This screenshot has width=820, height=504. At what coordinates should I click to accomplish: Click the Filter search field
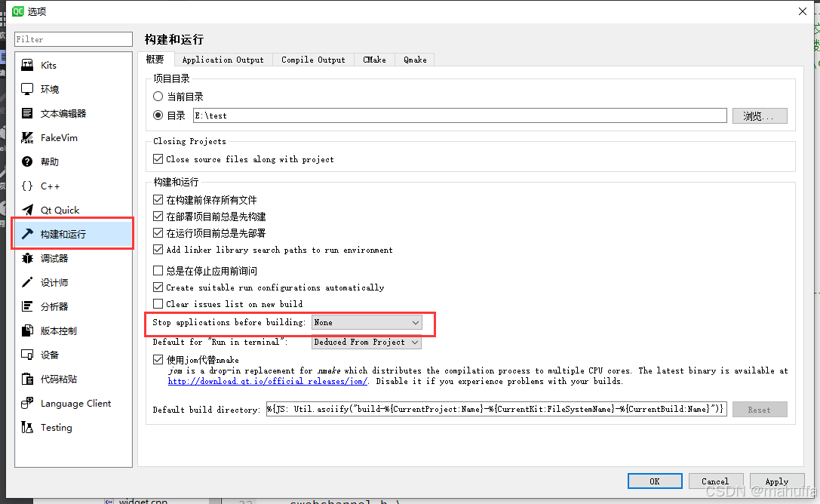click(74, 39)
